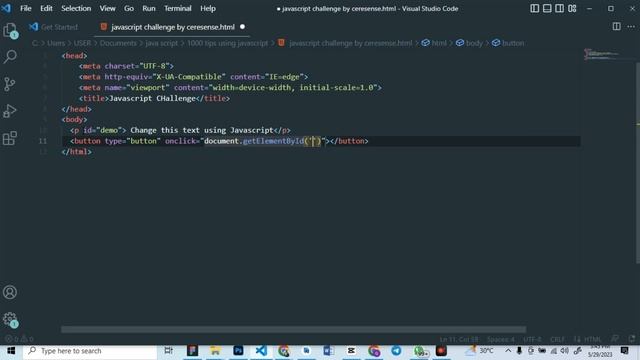This screenshot has width=640, height=360.
Task: Change Spaces: 4 indentation setting
Action: (500, 339)
